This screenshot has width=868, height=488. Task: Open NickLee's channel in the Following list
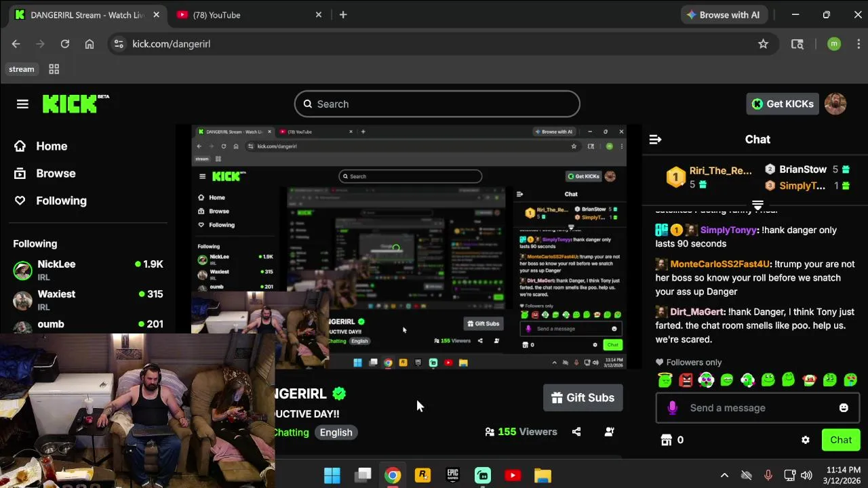88,270
